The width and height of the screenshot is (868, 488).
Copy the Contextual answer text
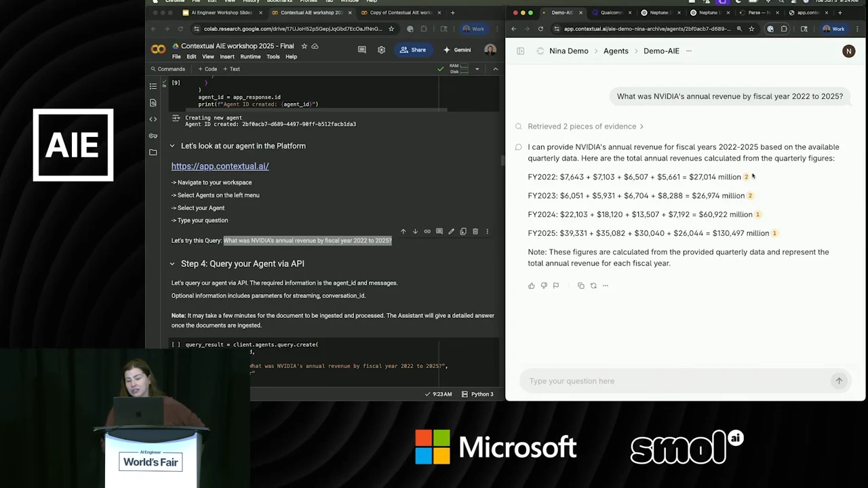pos(581,286)
